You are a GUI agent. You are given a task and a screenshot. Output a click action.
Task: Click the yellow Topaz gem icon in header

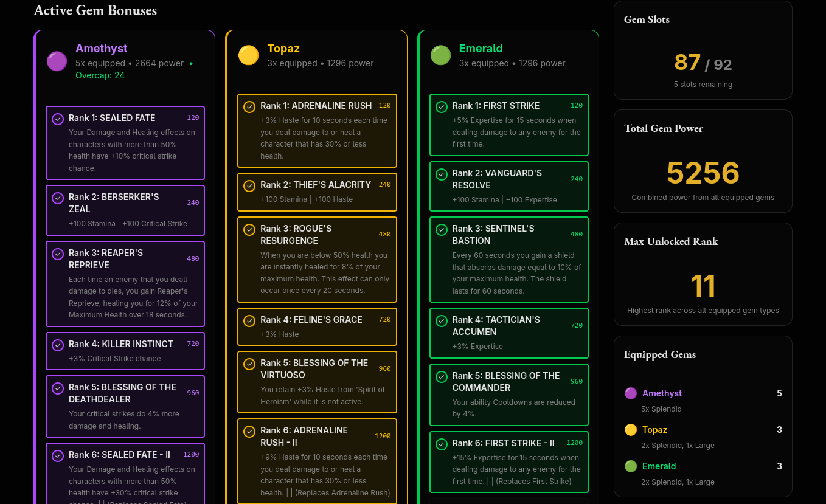coord(248,55)
